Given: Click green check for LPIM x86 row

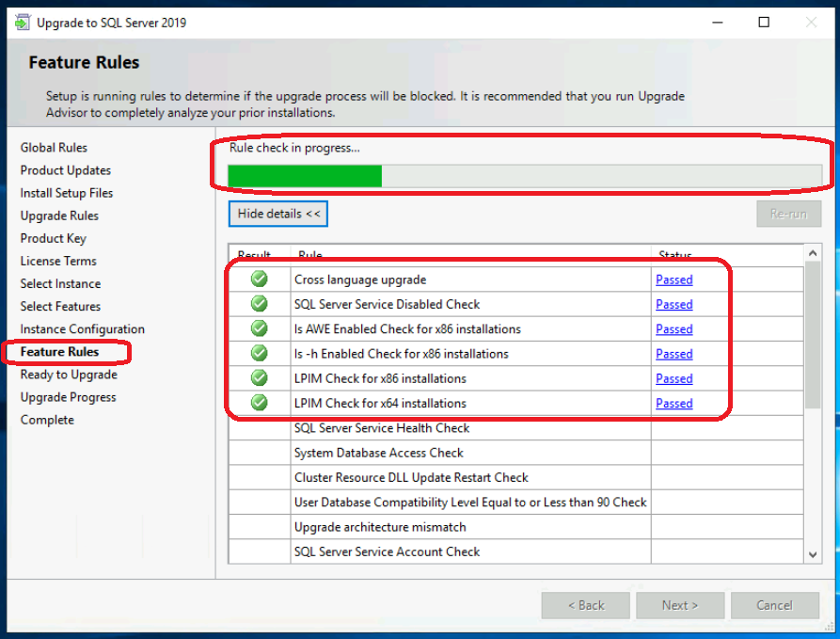Looking at the screenshot, I should (x=260, y=378).
